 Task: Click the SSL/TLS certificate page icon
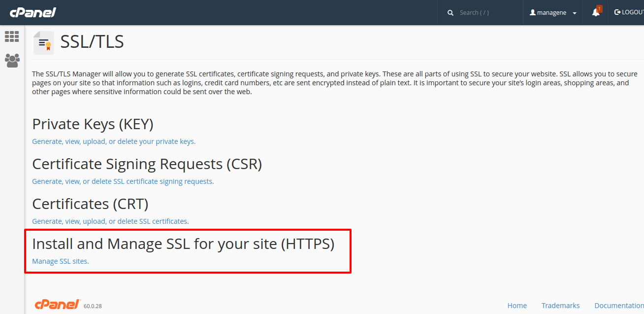(x=44, y=43)
